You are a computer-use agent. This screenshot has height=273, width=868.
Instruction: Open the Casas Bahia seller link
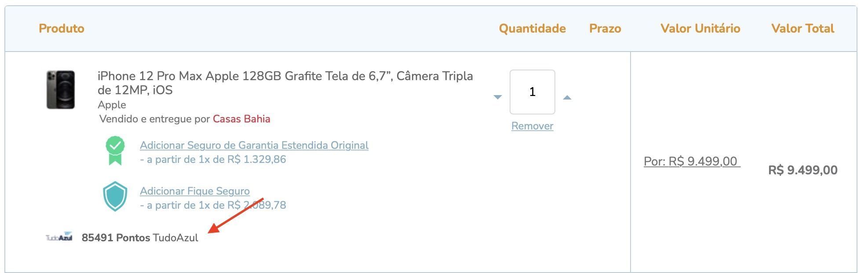[241, 119]
